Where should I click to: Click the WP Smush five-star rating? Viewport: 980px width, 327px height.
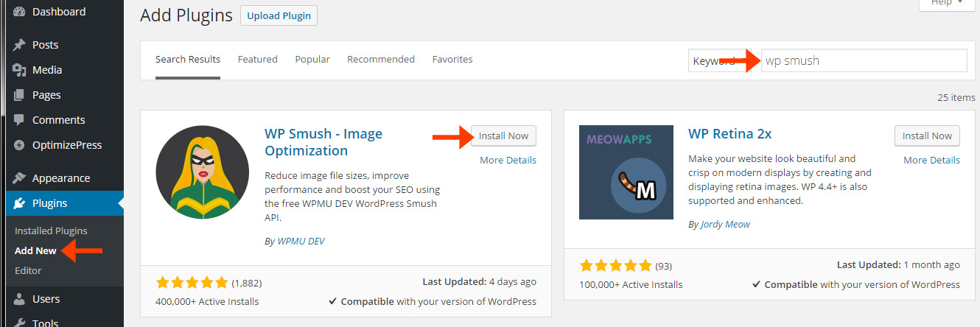[x=192, y=282]
